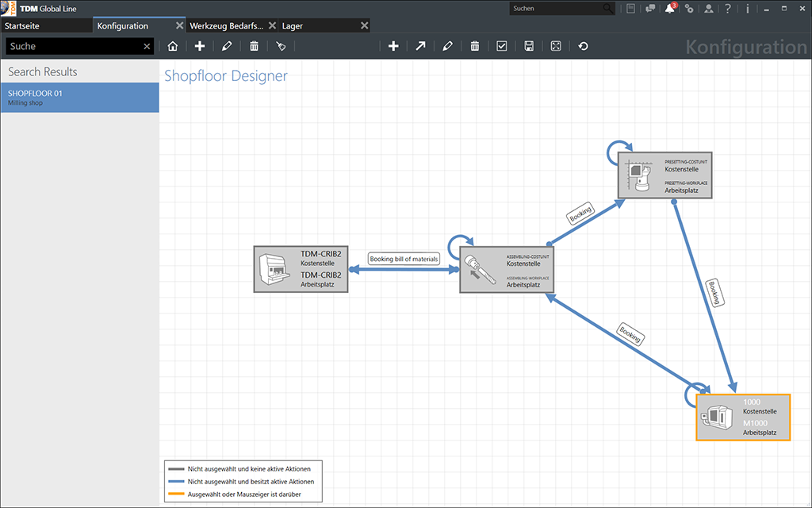812x508 pixels.
Task: Click the fit-to-screen expand icon
Action: point(556,46)
